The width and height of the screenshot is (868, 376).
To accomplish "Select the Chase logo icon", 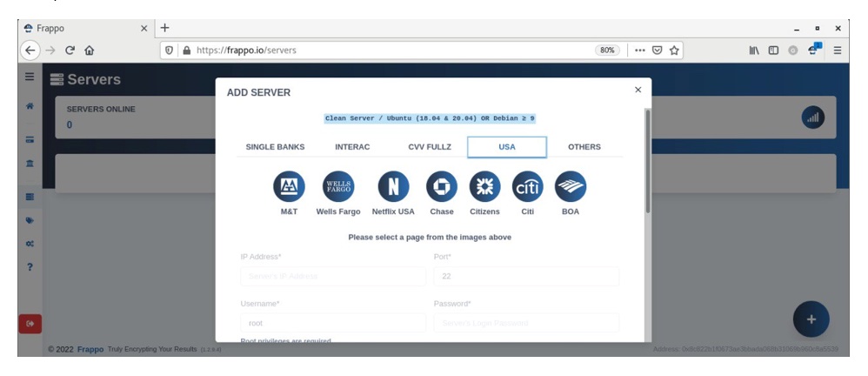I will tap(441, 186).
